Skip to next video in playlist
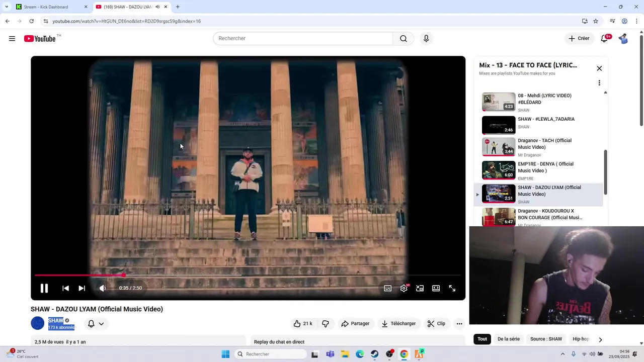Screen dimensions: 644x362 (82, 288)
